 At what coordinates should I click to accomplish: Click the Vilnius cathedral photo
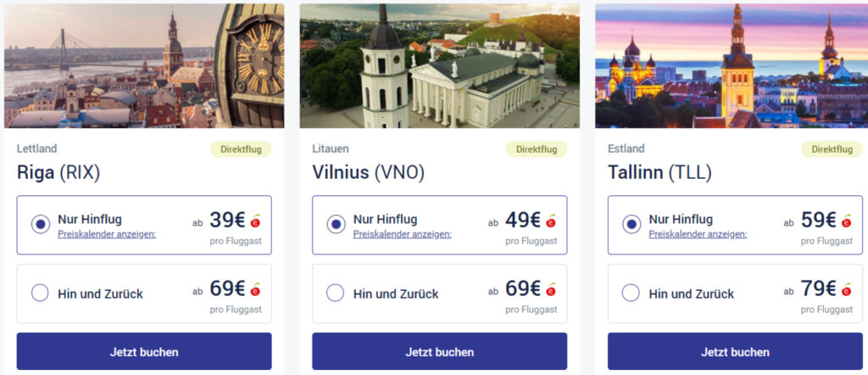(x=439, y=65)
